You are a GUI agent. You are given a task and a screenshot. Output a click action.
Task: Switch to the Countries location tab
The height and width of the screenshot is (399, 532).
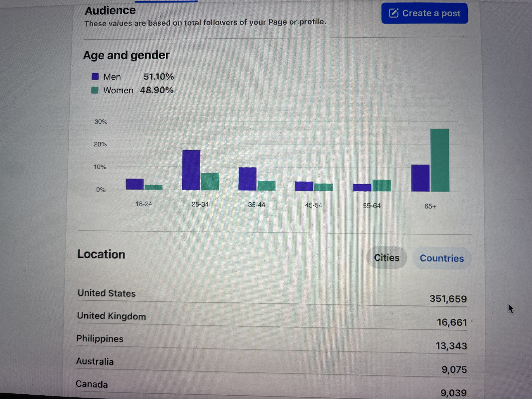tap(442, 258)
